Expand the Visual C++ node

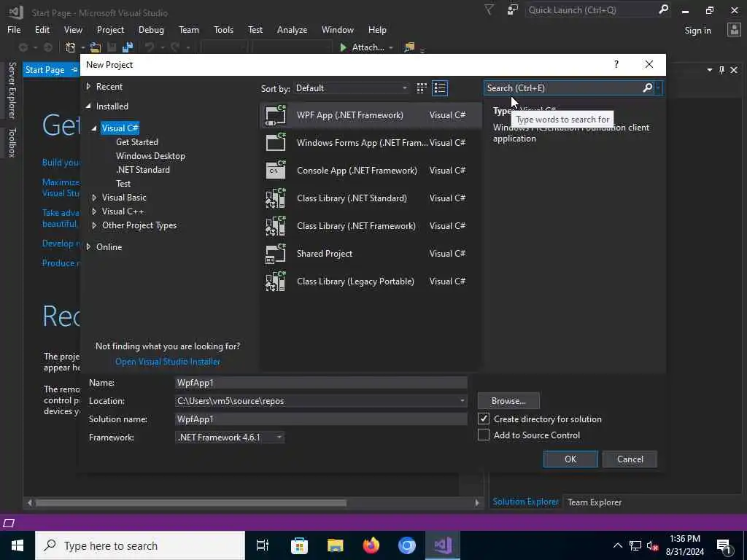pos(94,211)
